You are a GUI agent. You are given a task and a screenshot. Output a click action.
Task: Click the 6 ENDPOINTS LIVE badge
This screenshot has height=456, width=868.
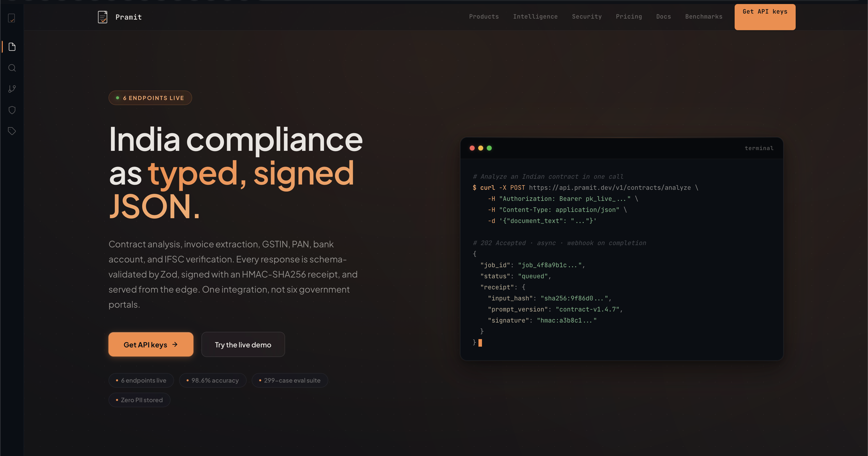click(150, 98)
